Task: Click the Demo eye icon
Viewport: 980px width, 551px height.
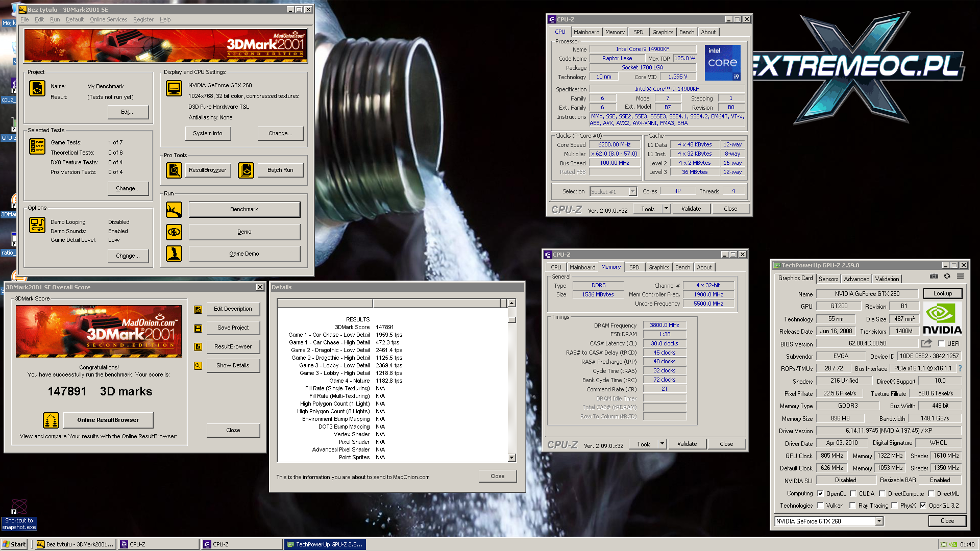Action: (x=174, y=232)
